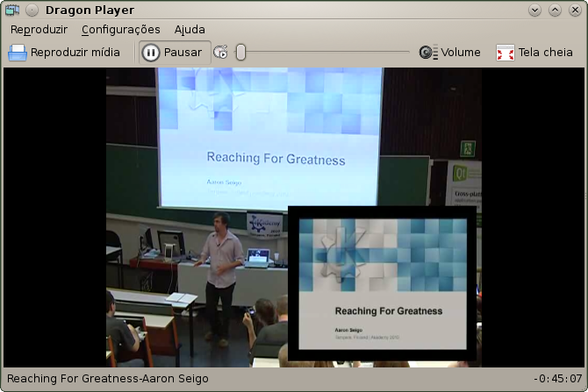This screenshot has height=392, width=588.
Task: Click the Reproduzir mídia toolbar button
Action: (64, 53)
